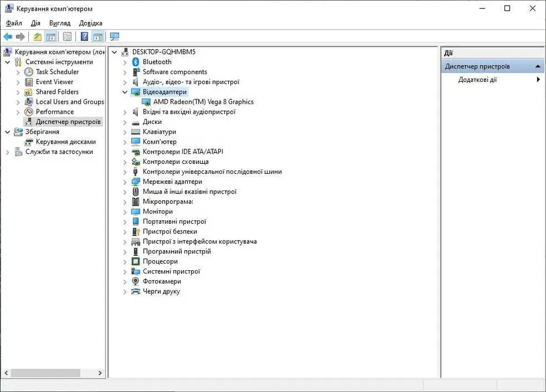The height and width of the screenshot is (392, 546).
Task: Select Контролери сховища row
Action: click(x=175, y=162)
